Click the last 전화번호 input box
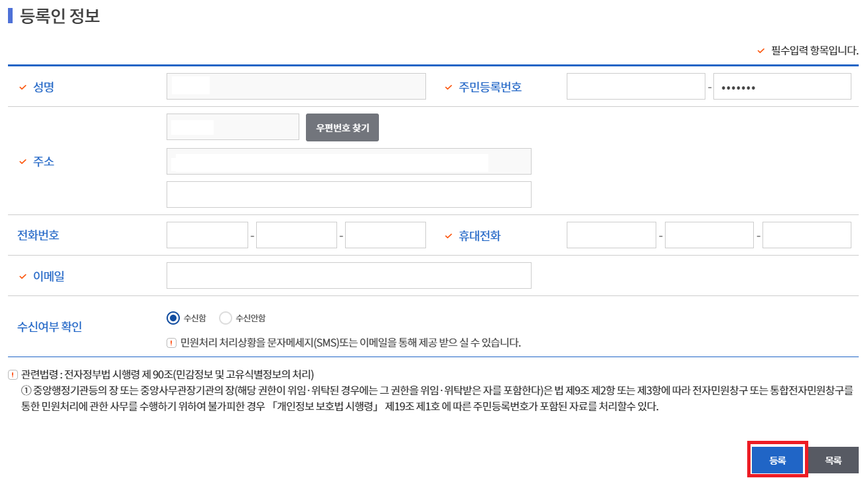 point(386,235)
